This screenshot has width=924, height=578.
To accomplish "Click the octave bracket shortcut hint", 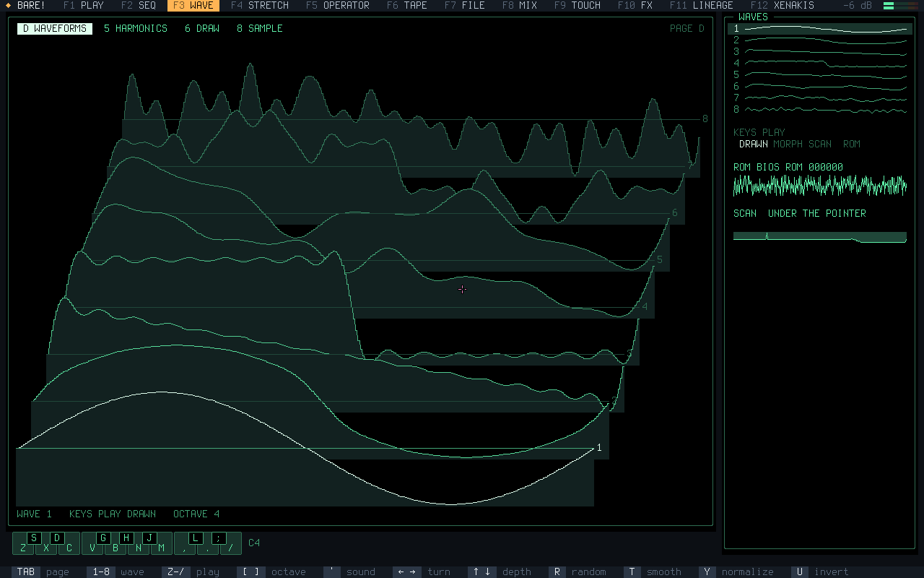I will [271, 572].
